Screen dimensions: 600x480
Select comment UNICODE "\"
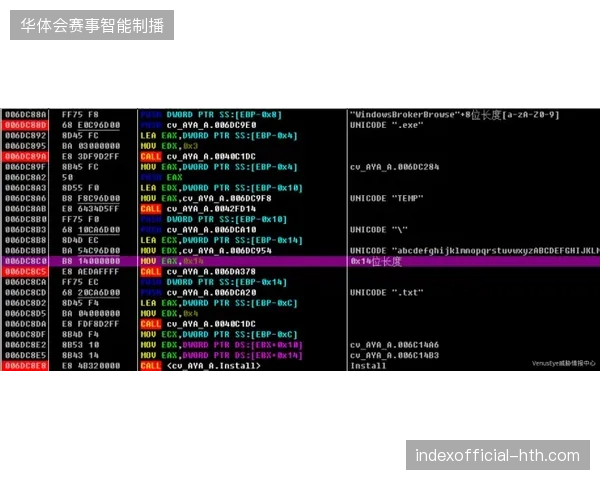click(379, 230)
